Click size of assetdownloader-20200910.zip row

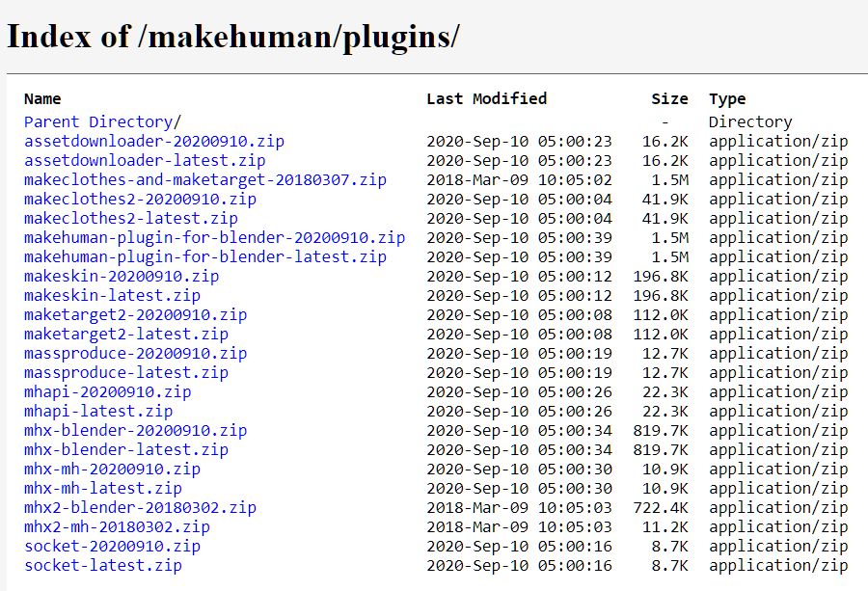[x=665, y=141]
